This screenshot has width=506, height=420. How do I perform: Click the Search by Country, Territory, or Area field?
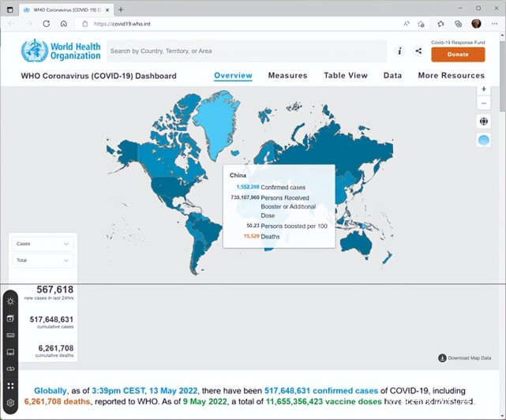click(246, 51)
